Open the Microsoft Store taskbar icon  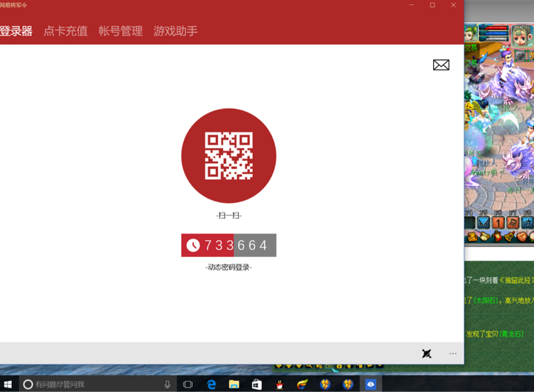pyautogui.click(x=257, y=384)
